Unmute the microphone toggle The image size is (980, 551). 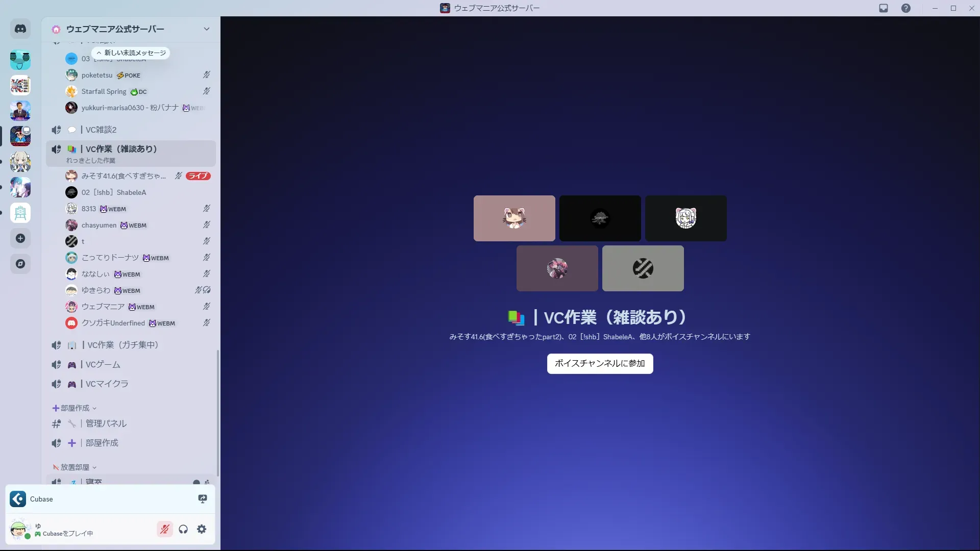pos(165,529)
